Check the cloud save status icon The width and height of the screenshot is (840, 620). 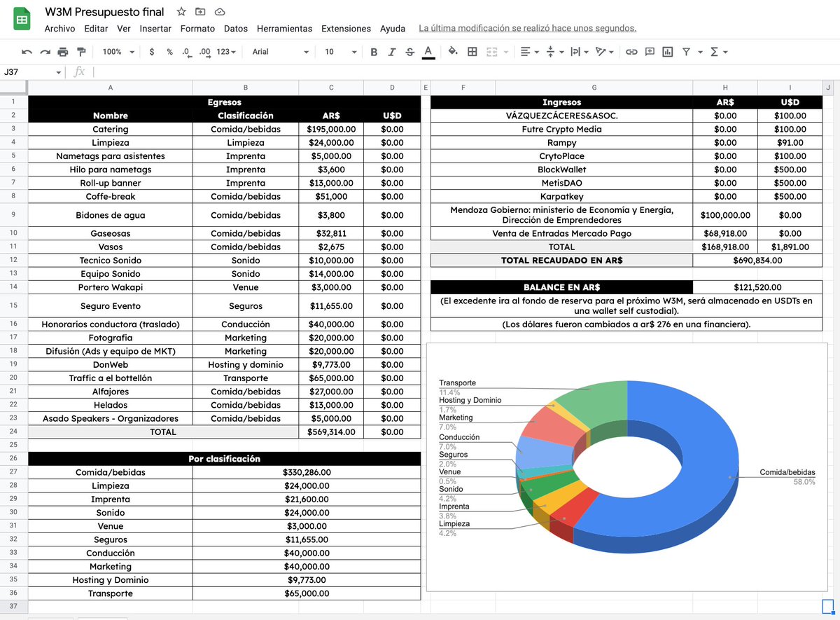220,12
